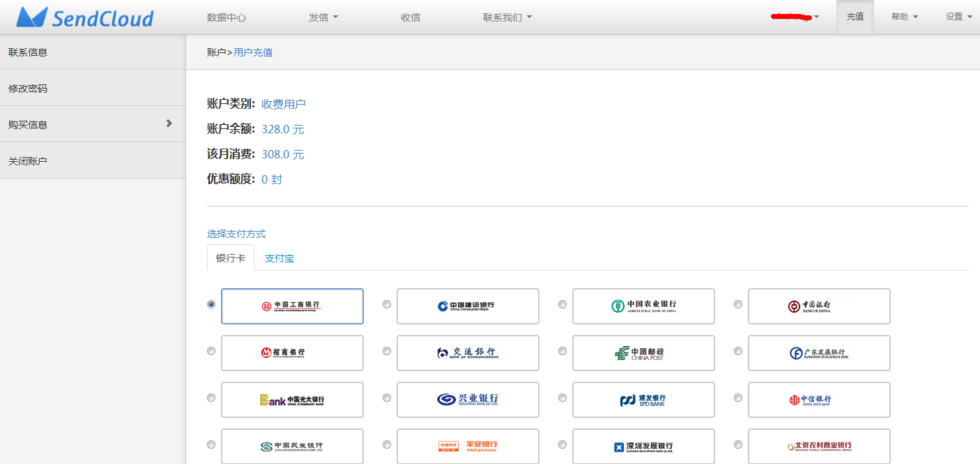Click the SendCloud logo

pos(85,17)
